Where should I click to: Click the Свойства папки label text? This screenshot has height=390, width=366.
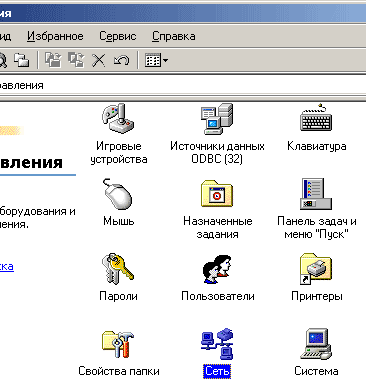[119, 371]
